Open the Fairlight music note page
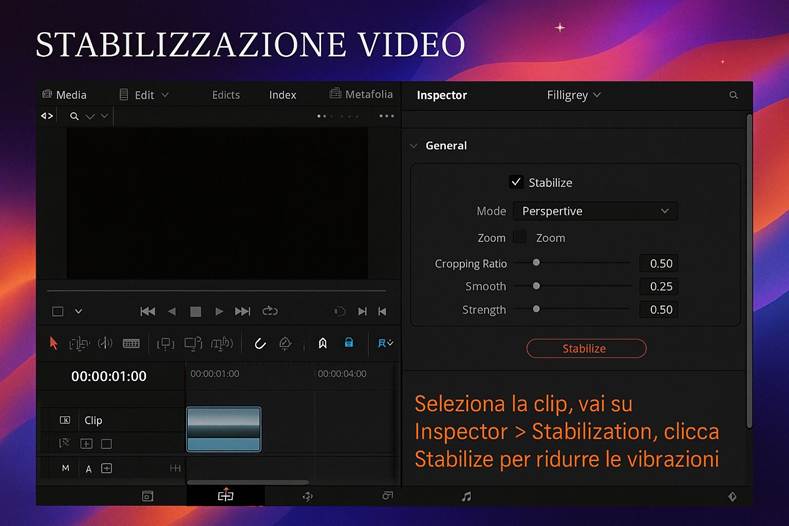The width and height of the screenshot is (789, 526). 467,496
